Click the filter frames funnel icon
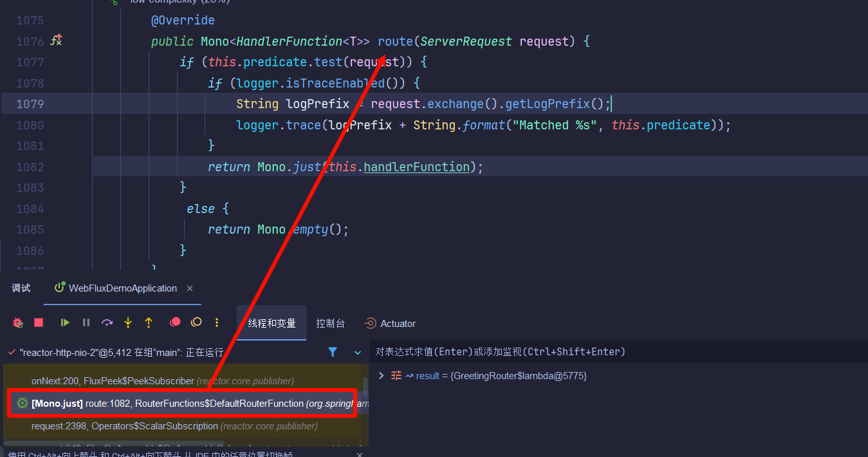Viewport: 868px width, 457px height. [x=333, y=352]
